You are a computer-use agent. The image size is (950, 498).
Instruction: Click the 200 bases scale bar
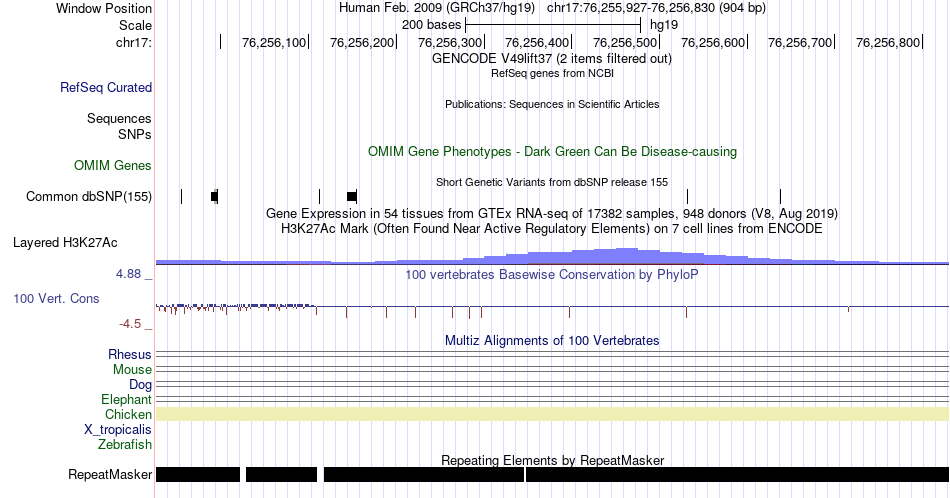553,25
